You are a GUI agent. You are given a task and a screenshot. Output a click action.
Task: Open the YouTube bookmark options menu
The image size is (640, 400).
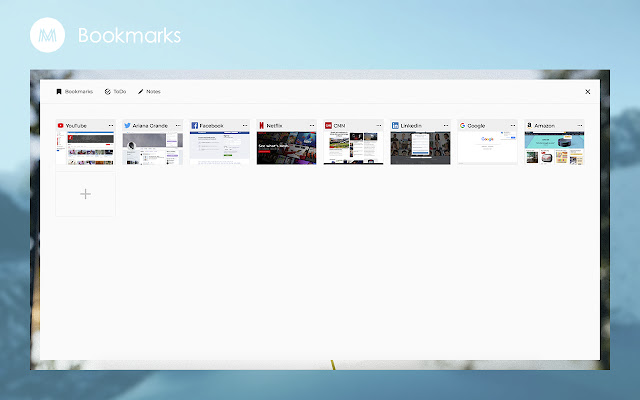[x=110, y=126]
